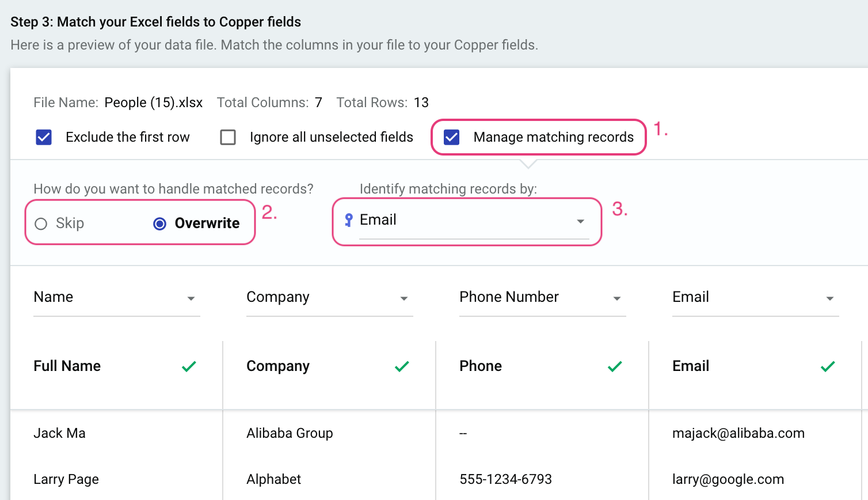The width and height of the screenshot is (868, 500).
Task: Click the Total Rows value 13
Action: coord(421,103)
